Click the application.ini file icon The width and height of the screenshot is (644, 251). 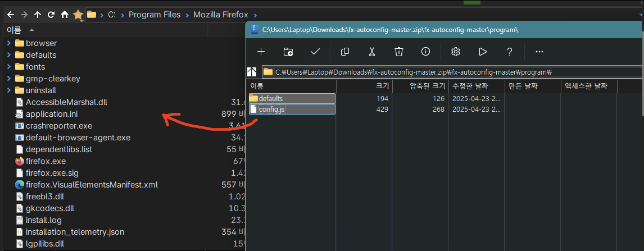[x=20, y=113]
